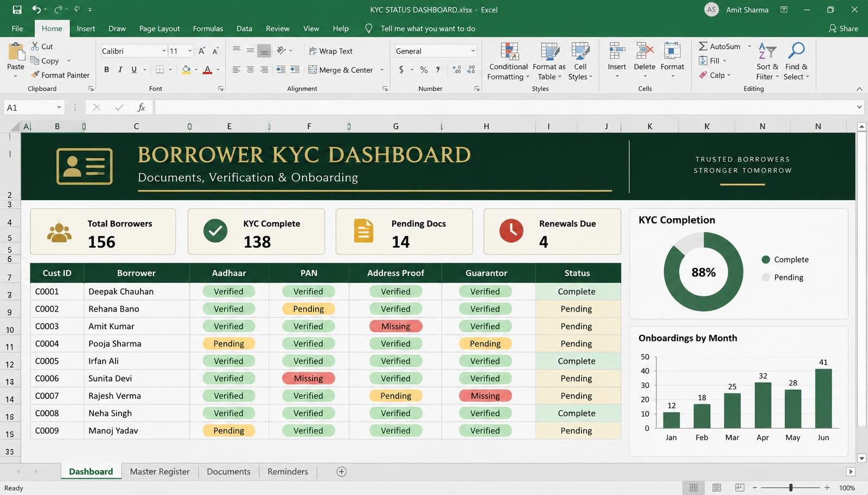Switch to Page Layout view in status bar
The width and height of the screenshot is (868, 495).
pyautogui.click(x=717, y=488)
